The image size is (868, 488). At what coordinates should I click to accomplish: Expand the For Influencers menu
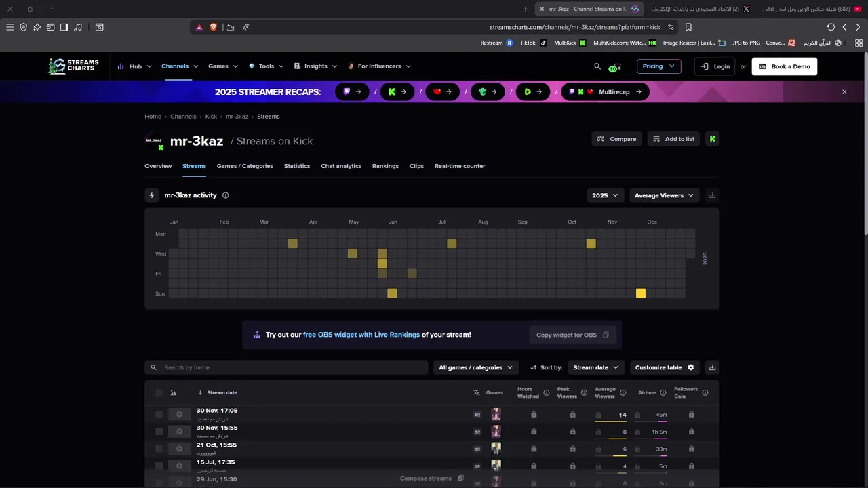pos(379,66)
